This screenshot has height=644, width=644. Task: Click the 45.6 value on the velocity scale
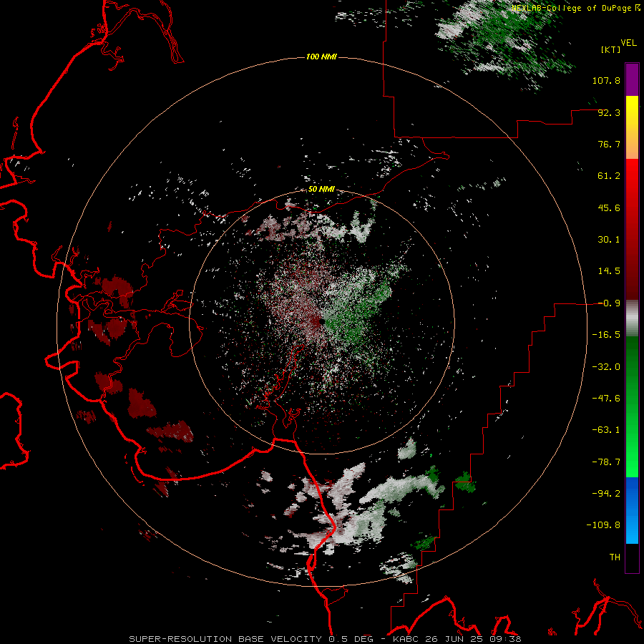click(x=609, y=208)
